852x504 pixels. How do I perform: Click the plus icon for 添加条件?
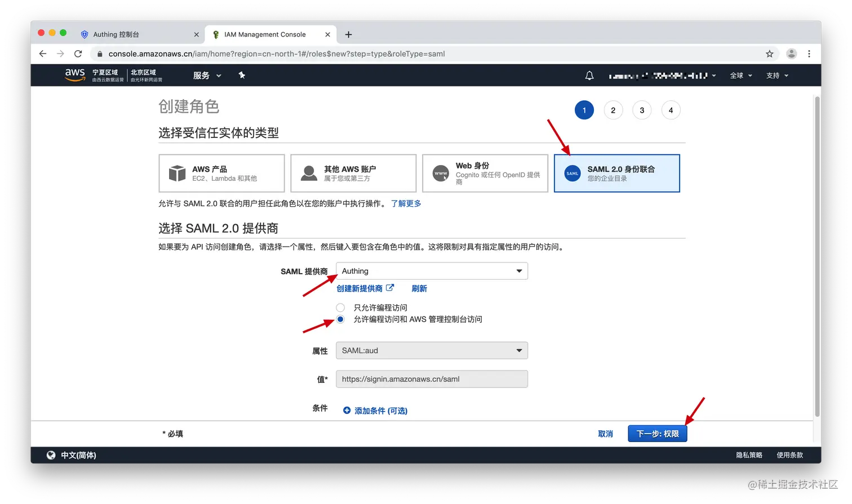[347, 411]
